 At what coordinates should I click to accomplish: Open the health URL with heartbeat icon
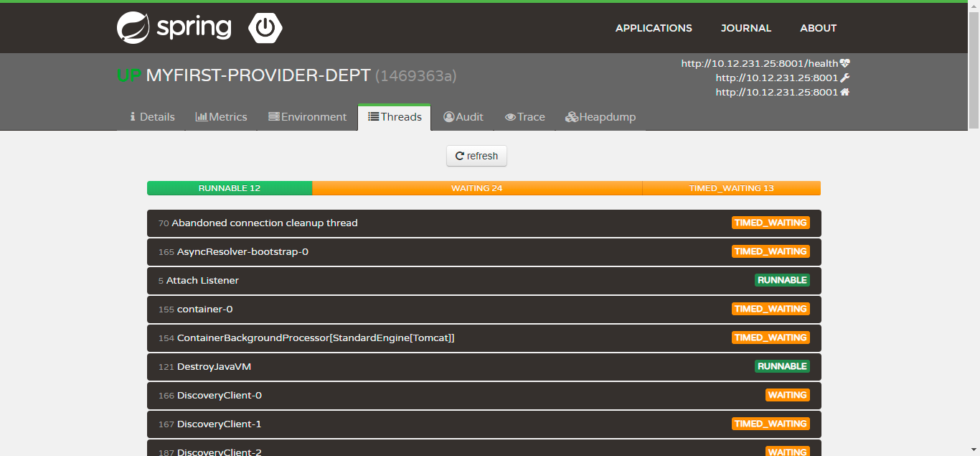[x=765, y=63]
